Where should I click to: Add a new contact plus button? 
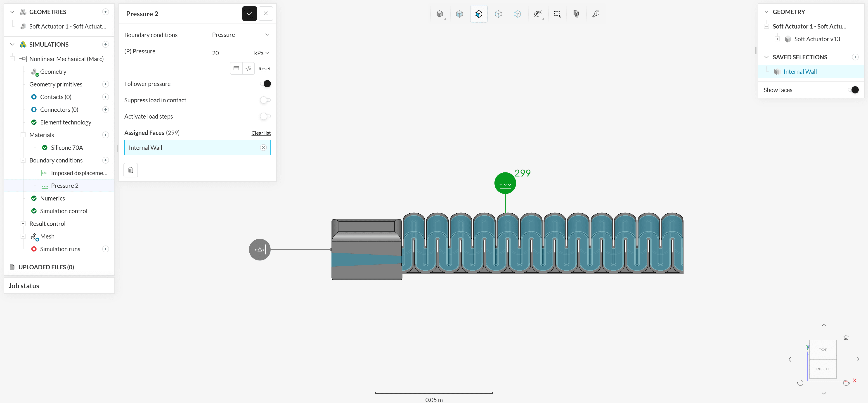pos(105,97)
